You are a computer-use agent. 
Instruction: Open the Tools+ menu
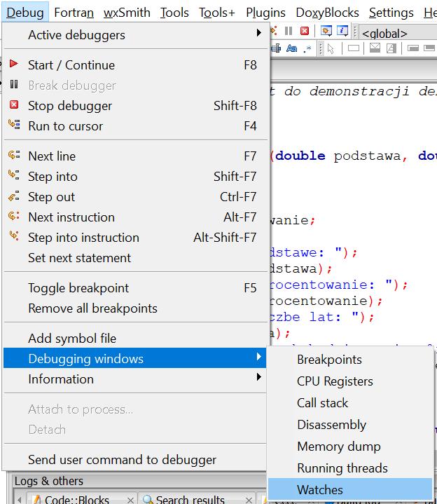tap(216, 13)
